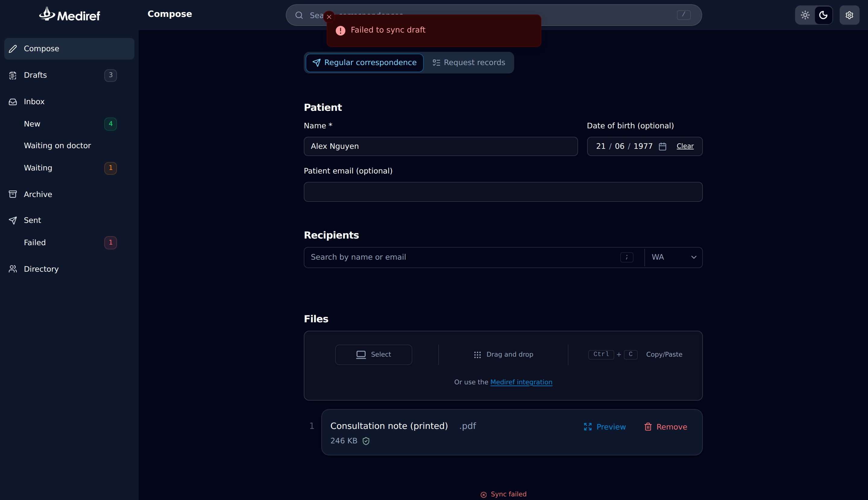Open the Archive section
This screenshot has width=868, height=500.
click(69, 194)
